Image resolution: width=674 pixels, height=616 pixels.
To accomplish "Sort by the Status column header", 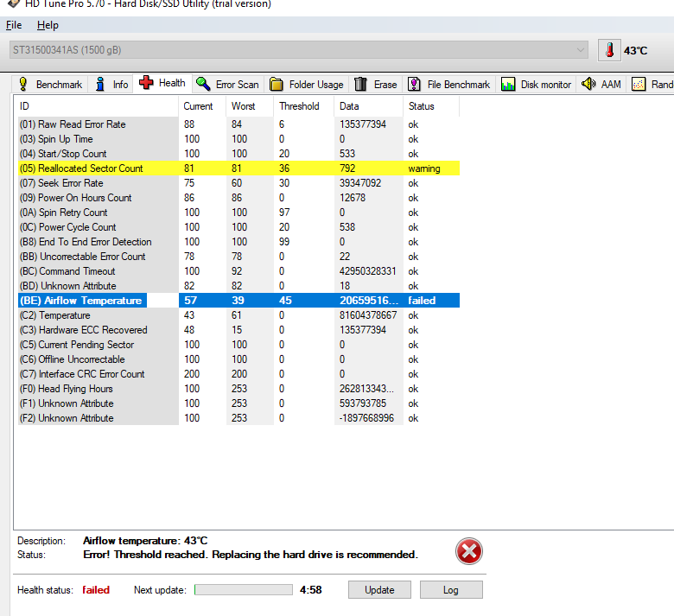I will [x=431, y=106].
